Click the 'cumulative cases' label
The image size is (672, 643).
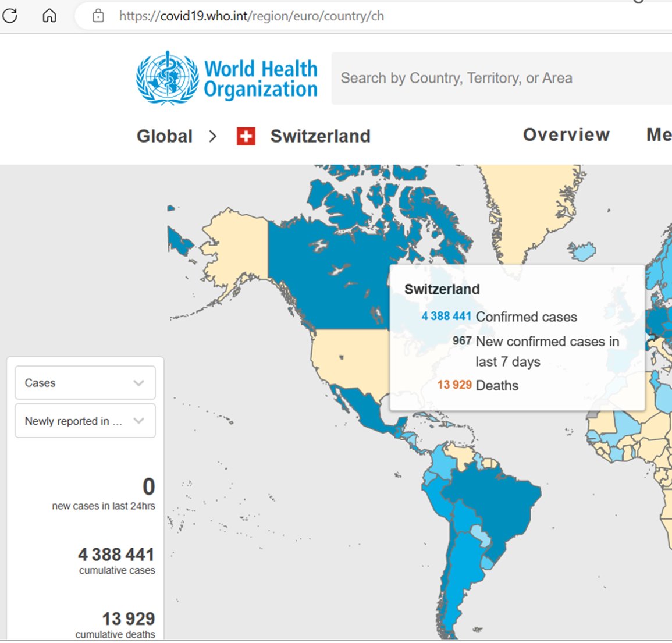pos(117,571)
